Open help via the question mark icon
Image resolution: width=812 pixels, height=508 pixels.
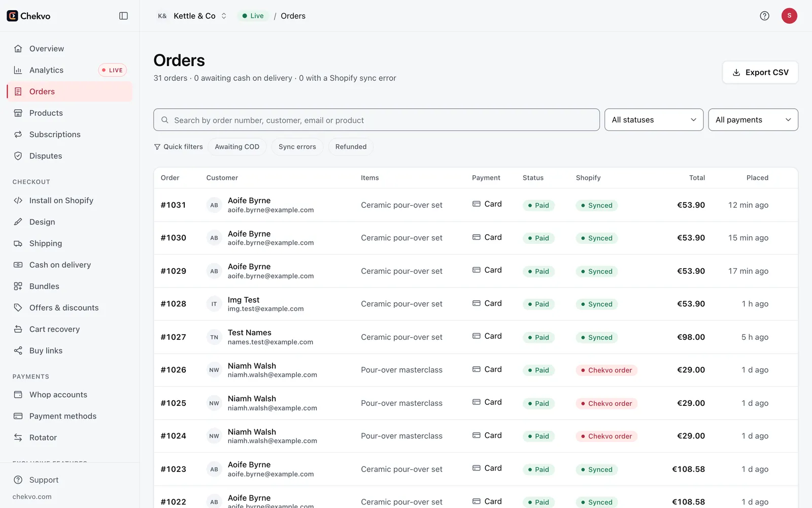click(764, 16)
